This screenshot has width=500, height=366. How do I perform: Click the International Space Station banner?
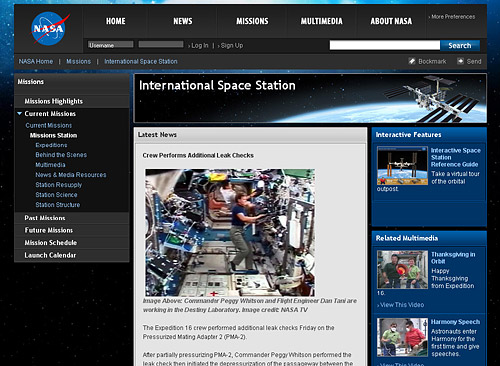[x=310, y=98]
